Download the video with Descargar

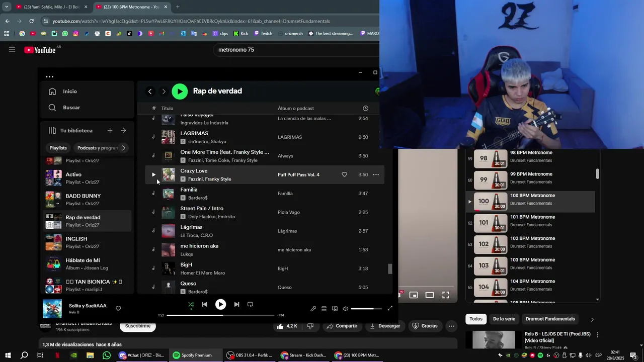pos(385,326)
